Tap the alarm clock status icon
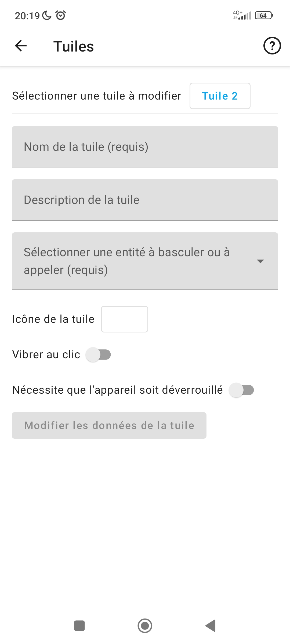 [x=61, y=15]
